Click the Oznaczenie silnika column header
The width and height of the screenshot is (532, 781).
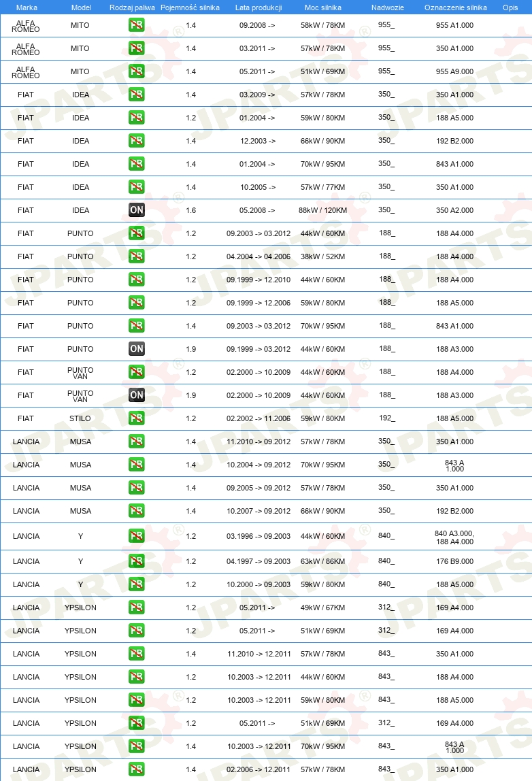pos(456,7)
